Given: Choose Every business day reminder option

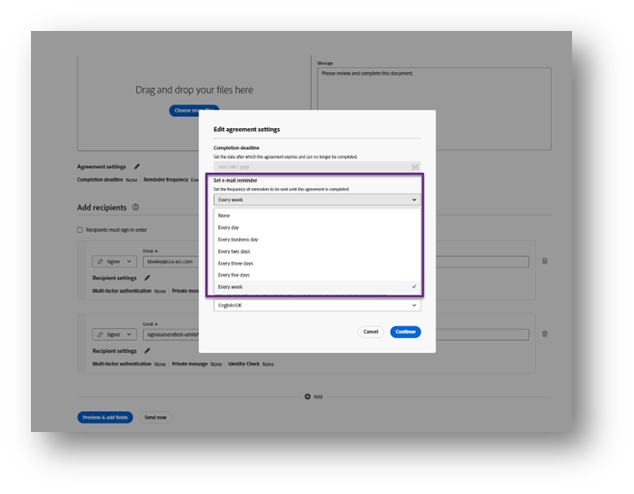Looking at the screenshot, I should point(238,239).
